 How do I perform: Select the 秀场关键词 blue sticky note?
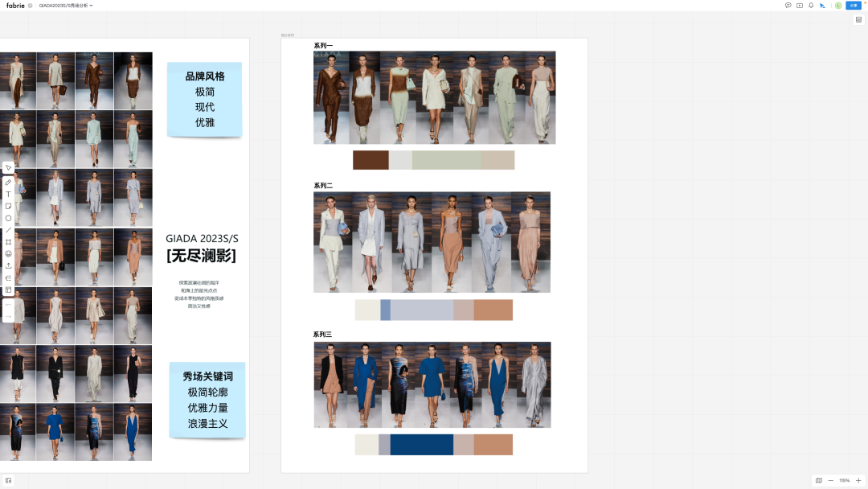(207, 400)
